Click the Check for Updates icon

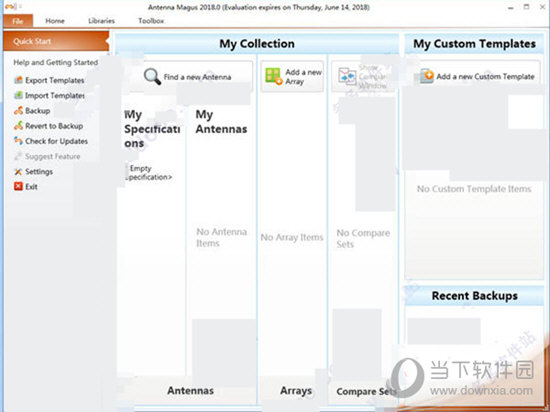coord(18,141)
